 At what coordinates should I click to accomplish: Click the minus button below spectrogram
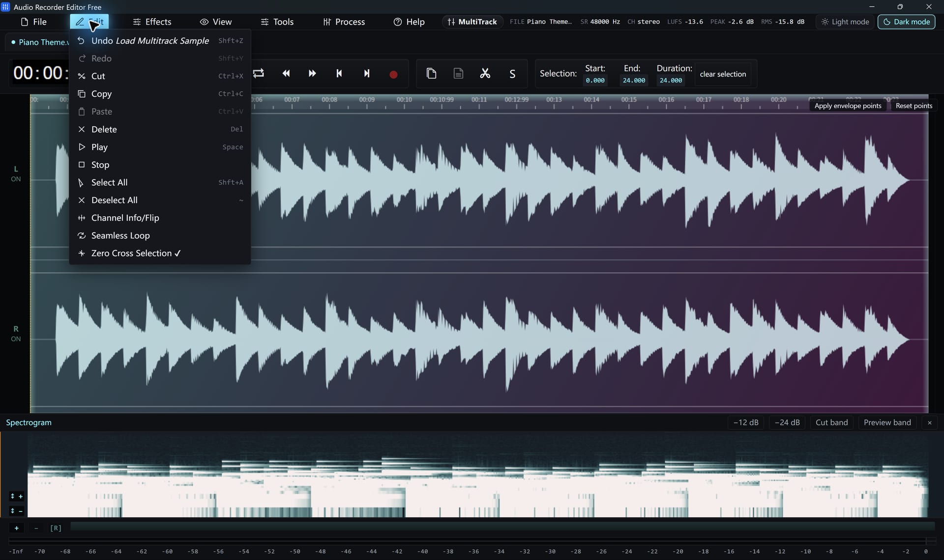coord(36,528)
